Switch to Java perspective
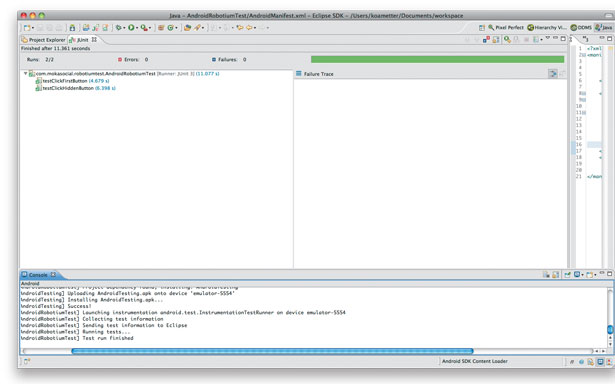 (603, 27)
